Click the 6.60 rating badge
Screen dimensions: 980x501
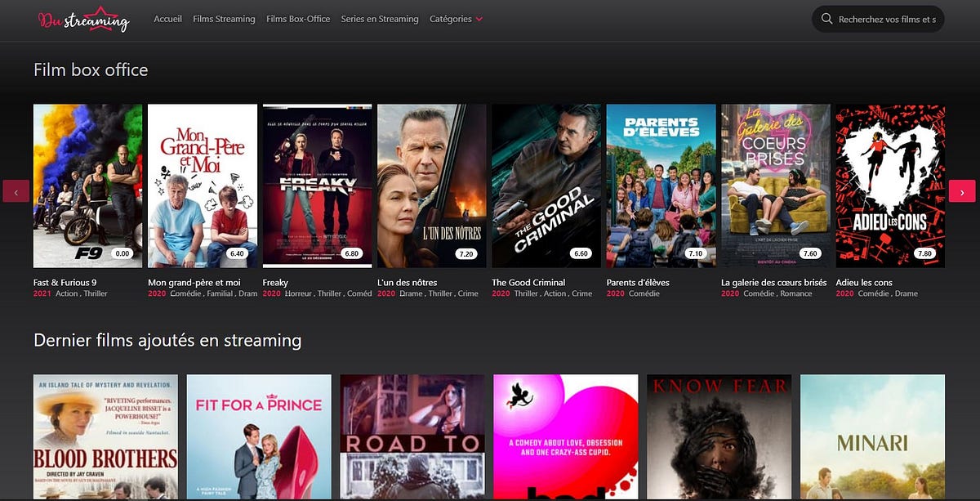(x=581, y=253)
